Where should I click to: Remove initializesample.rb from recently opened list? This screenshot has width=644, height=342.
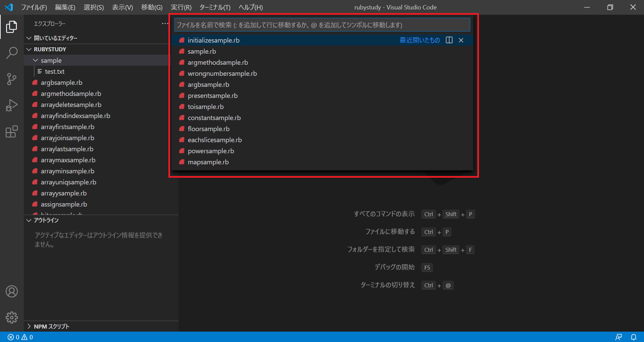(461, 40)
